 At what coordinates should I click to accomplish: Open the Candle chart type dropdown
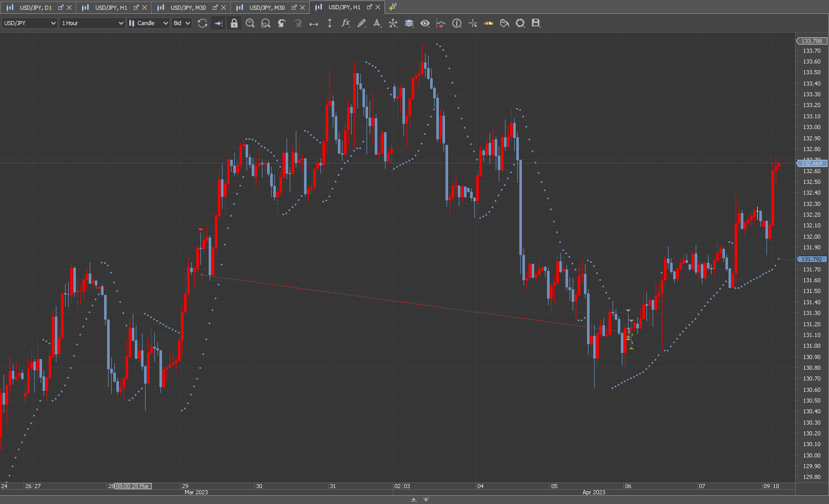click(148, 23)
